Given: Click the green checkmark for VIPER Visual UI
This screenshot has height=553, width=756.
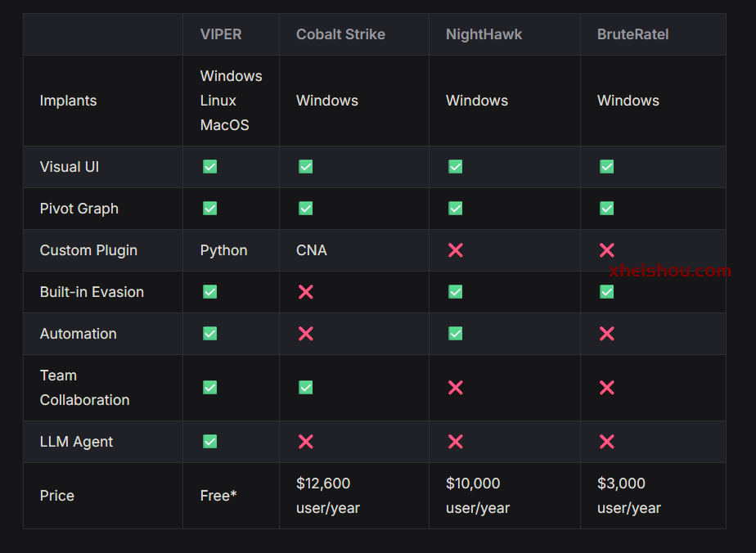Looking at the screenshot, I should (209, 167).
